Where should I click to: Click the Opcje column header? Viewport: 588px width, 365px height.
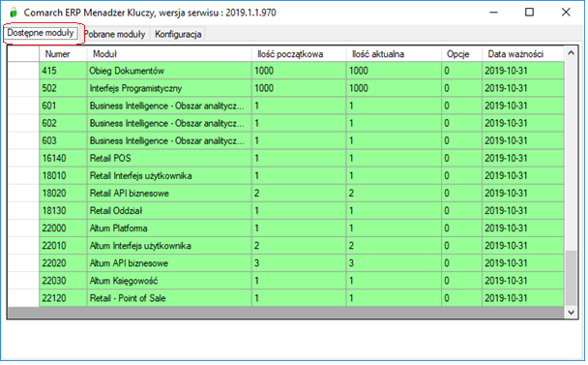[x=461, y=54]
